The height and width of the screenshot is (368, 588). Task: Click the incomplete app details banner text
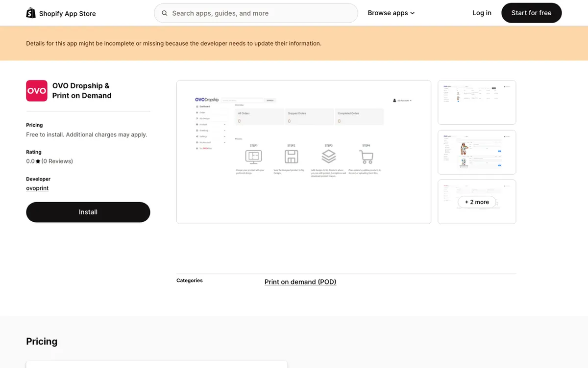(174, 43)
